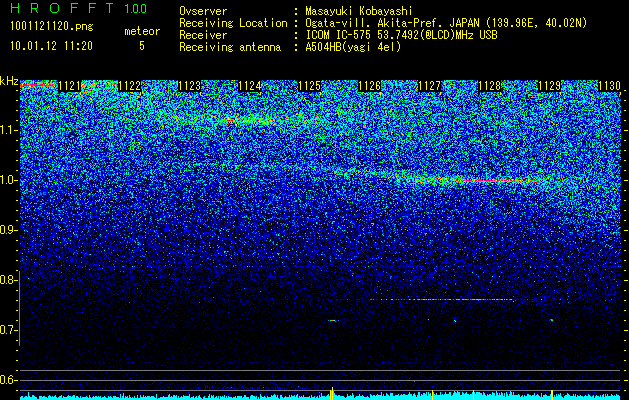Click the red signal line at top left

[x=38, y=85]
